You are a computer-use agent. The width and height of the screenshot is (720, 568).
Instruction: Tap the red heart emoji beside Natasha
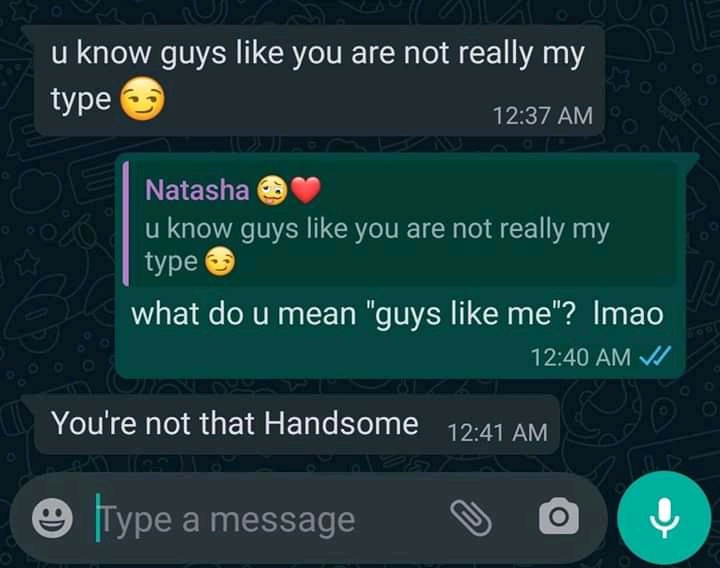point(306,190)
